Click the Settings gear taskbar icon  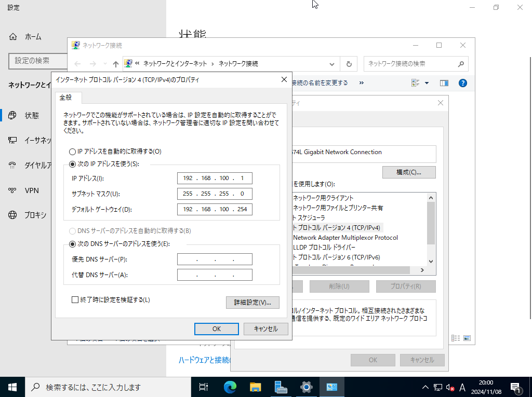(306, 387)
